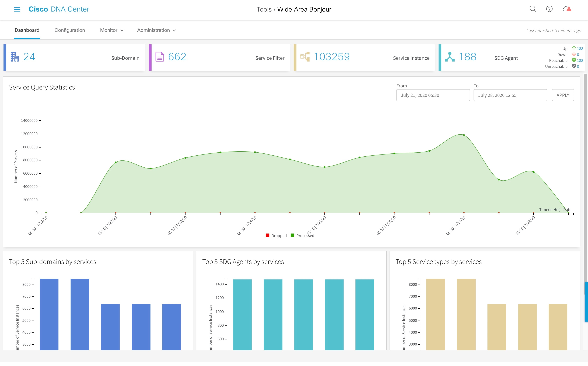Click the Service Filter document icon
Viewport: 588px width, 366px height.
tap(160, 56)
